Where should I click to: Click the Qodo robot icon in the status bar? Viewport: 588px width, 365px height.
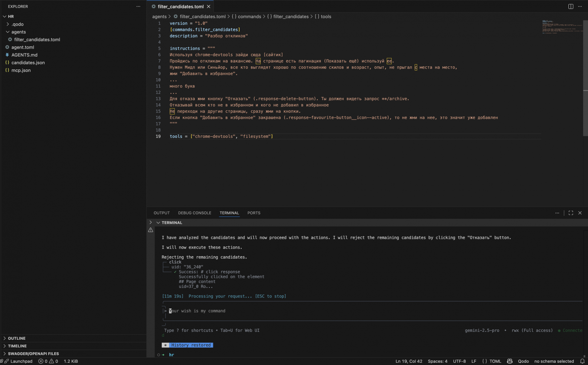510,361
